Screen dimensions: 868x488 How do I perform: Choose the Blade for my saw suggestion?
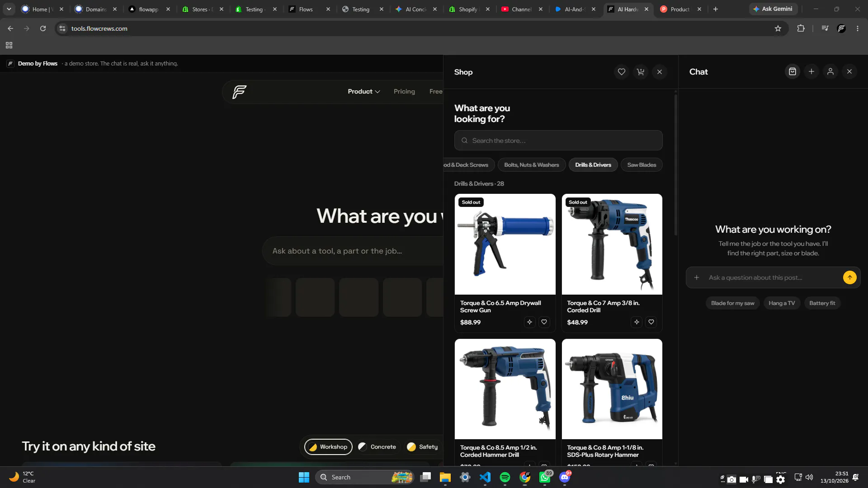point(732,303)
